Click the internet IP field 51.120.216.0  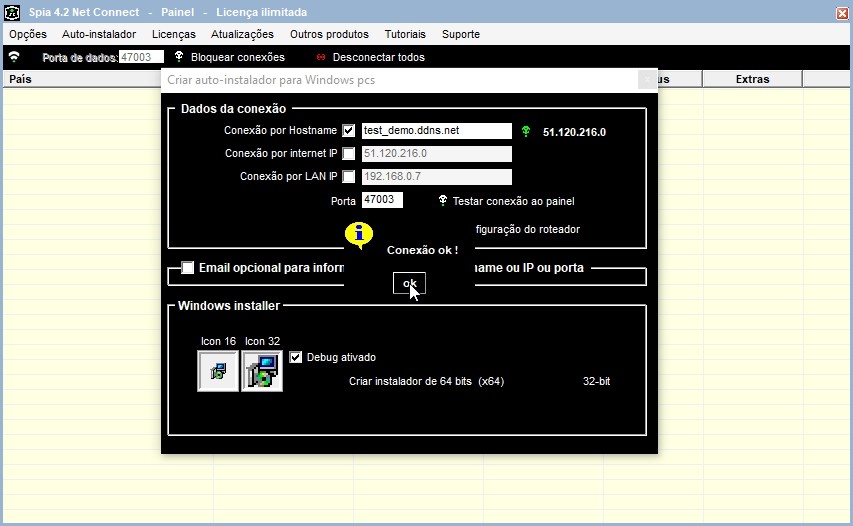tap(437, 153)
